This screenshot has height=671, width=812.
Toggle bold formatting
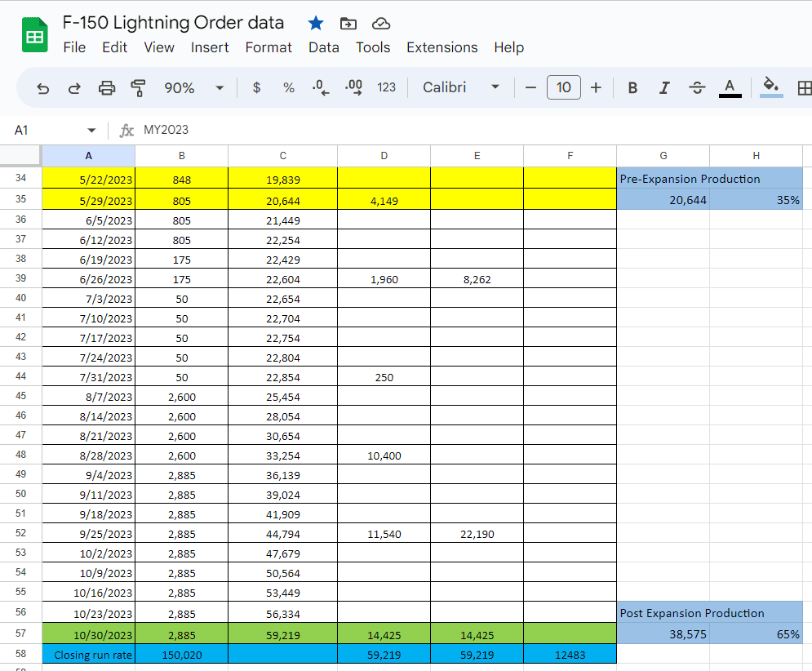pyautogui.click(x=632, y=88)
